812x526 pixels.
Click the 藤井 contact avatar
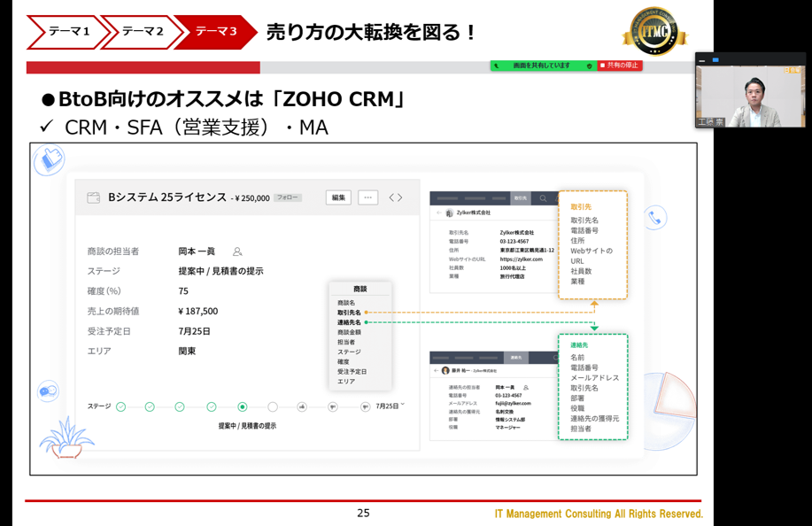(x=445, y=371)
